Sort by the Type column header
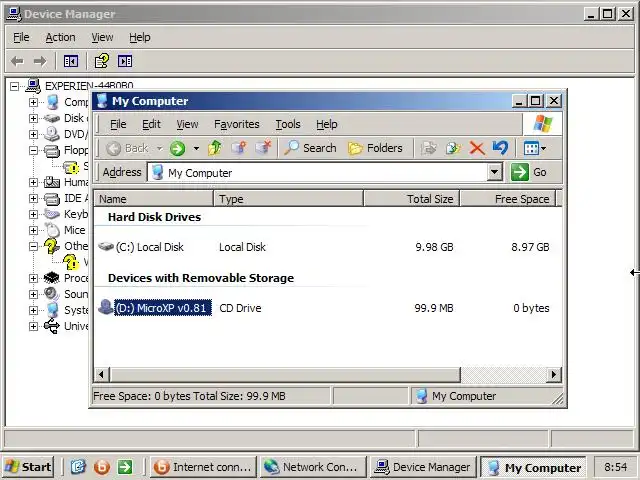This screenshot has width=640, height=480. (x=288, y=199)
